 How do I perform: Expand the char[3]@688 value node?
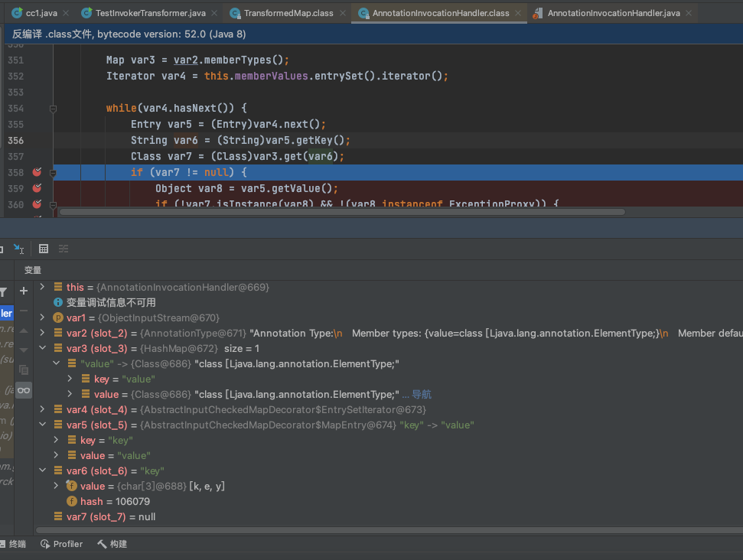tap(56, 486)
